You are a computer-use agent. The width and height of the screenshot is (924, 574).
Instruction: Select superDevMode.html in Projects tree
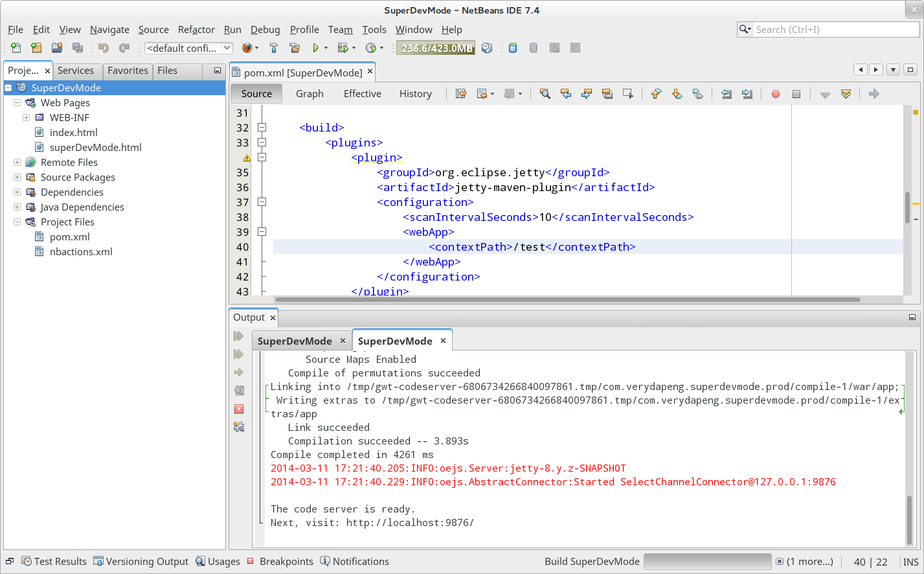(96, 147)
